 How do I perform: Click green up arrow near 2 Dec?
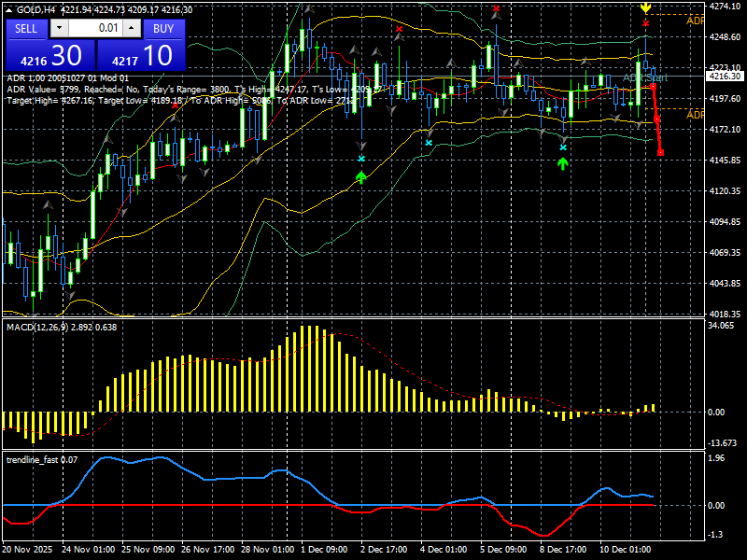[x=361, y=177]
